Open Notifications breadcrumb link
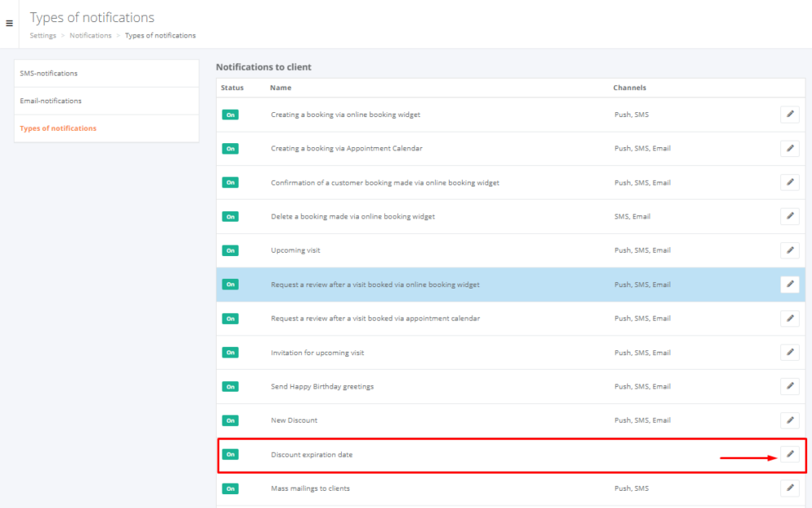The height and width of the screenshot is (508, 812). click(90, 36)
